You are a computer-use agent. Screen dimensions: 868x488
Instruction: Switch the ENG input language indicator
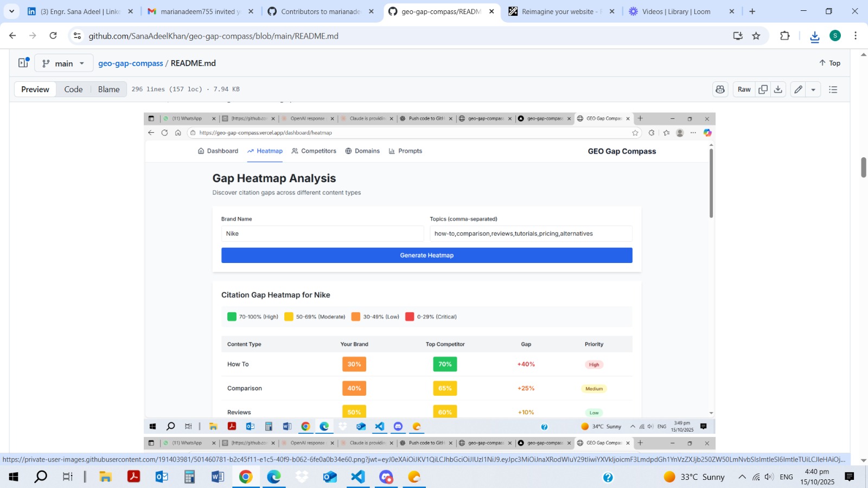click(786, 477)
